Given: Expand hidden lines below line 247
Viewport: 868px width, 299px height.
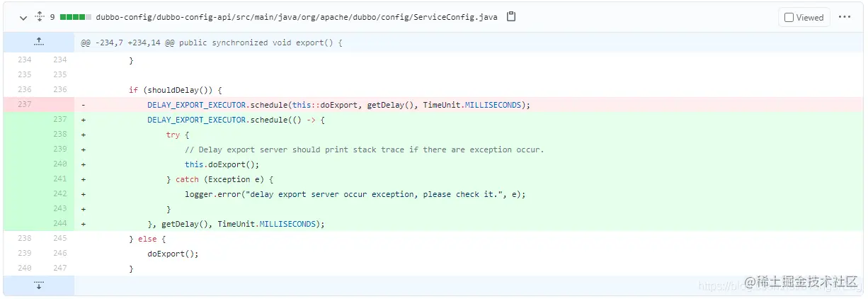Looking at the screenshot, I should tap(39, 285).
